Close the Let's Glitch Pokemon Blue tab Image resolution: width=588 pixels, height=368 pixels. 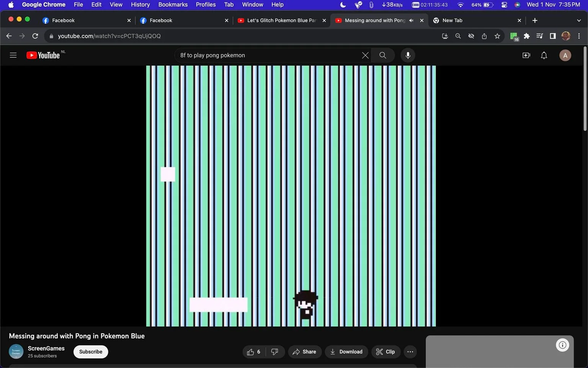pos(324,20)
